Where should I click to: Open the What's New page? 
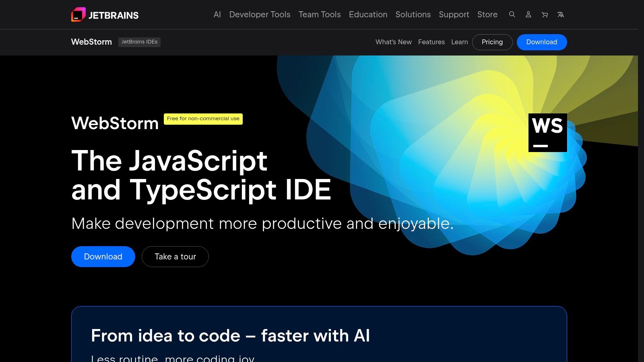point(393,42)
